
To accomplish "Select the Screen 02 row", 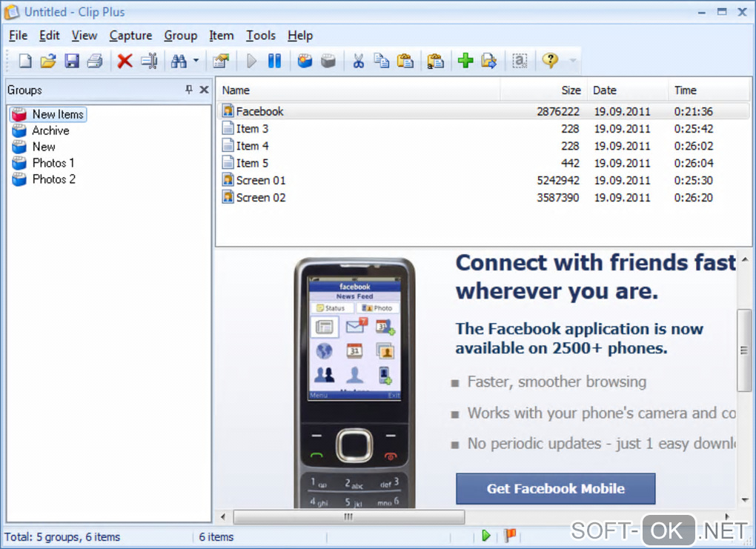I will [x=483, y=198].
